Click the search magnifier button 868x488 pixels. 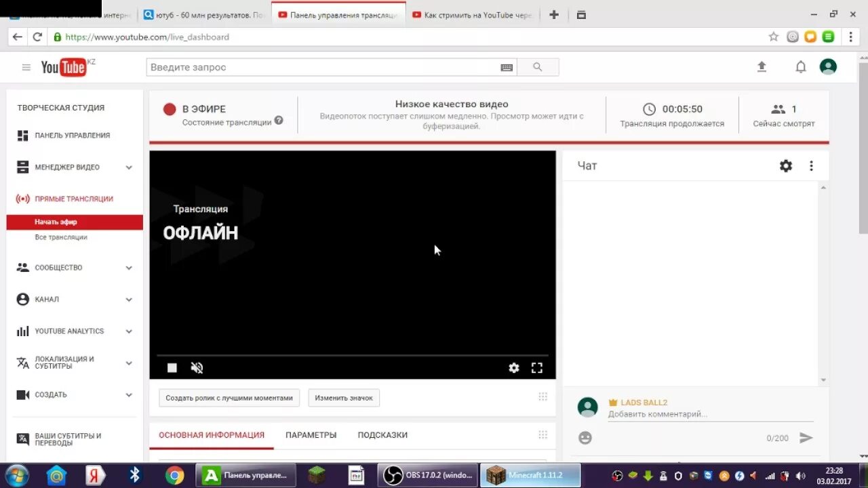[538, 67]
